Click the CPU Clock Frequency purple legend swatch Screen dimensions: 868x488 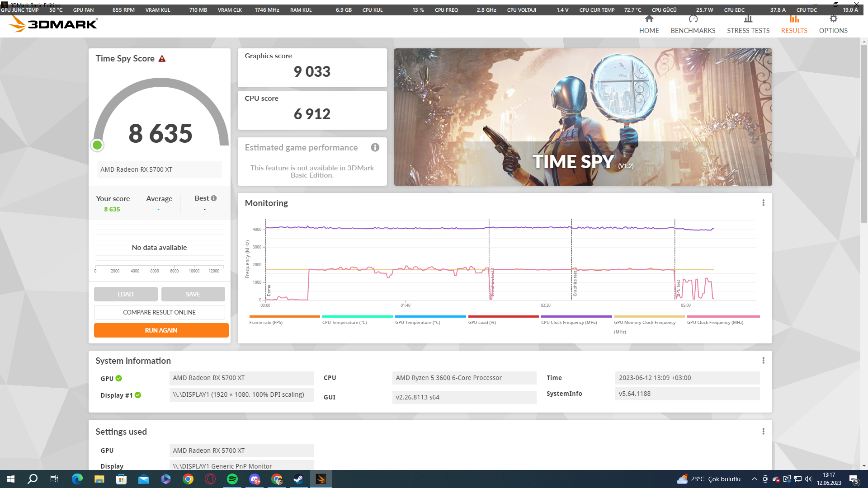(576, 316)
